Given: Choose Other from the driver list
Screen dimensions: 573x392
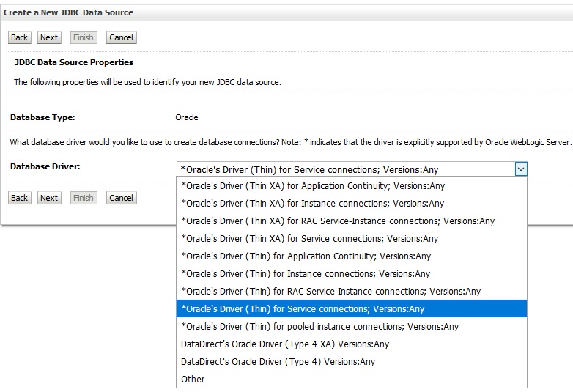Looking at the screenshot, I should click(193, 380).
